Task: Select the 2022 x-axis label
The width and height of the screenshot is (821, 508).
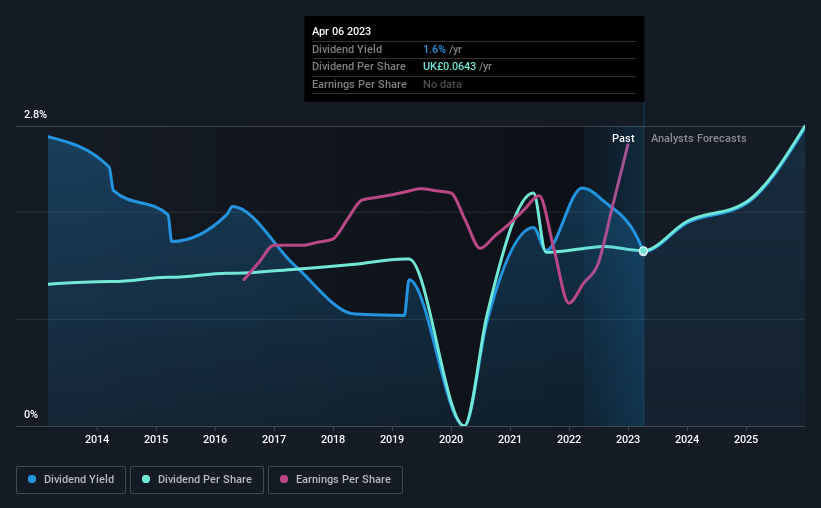Action: (569, 439)
